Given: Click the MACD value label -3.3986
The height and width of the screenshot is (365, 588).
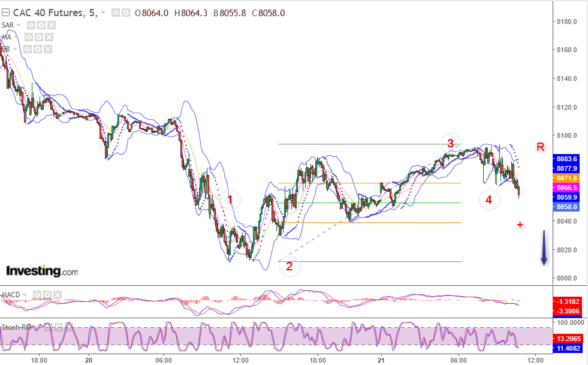Looking at the screenshot, I should coord(568,311).
